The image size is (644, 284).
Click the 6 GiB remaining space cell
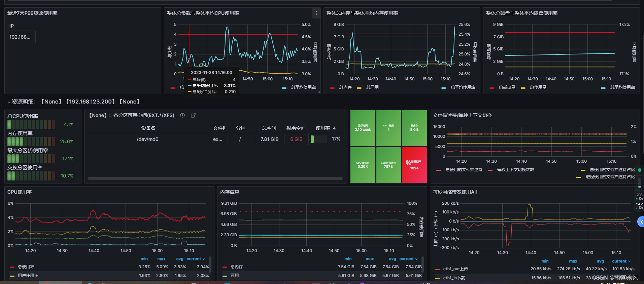coord(296,139)
